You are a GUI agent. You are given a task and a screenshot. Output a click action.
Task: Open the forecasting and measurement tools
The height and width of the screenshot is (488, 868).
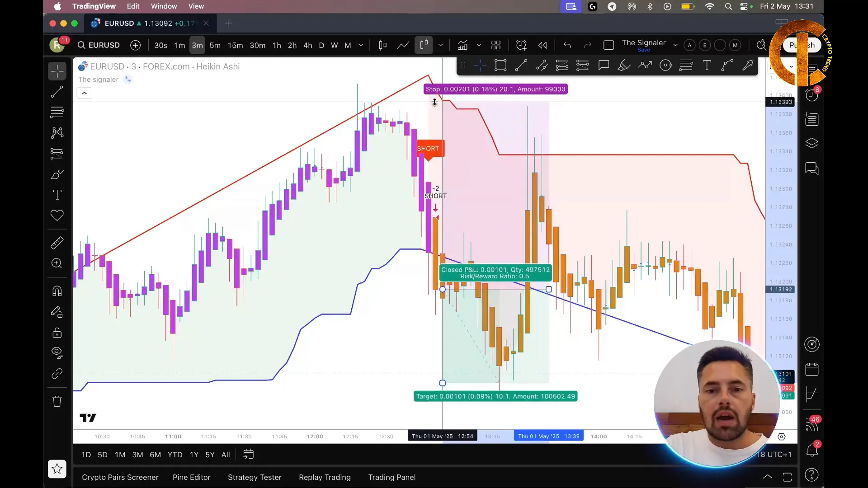57,154
